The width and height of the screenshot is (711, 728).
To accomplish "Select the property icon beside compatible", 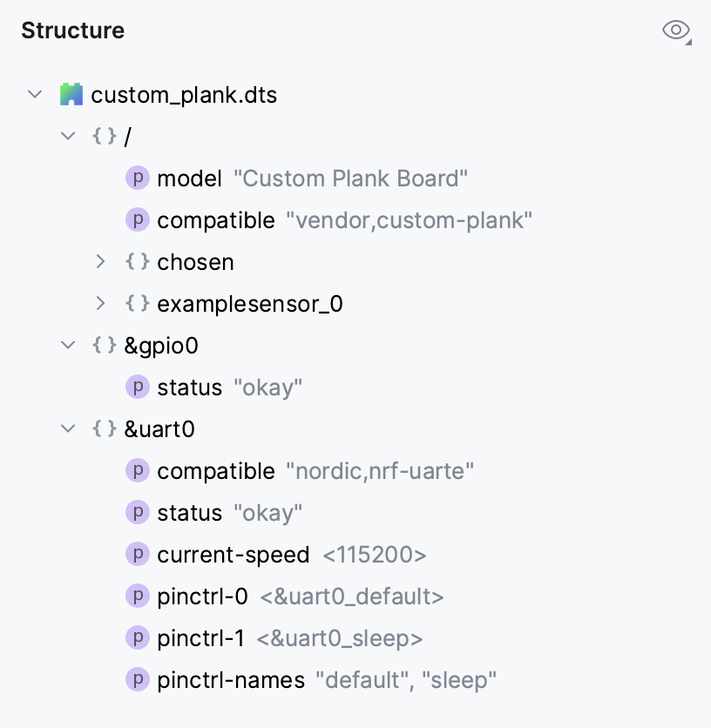I will click(x=138, y=219).
